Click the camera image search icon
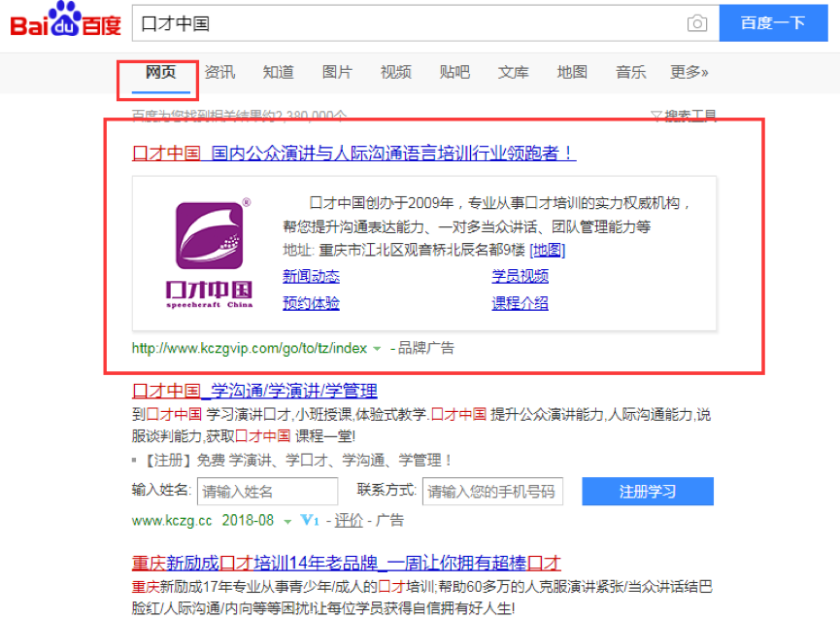The width and height of the screenshot is (840, 619). pos(696,23)
